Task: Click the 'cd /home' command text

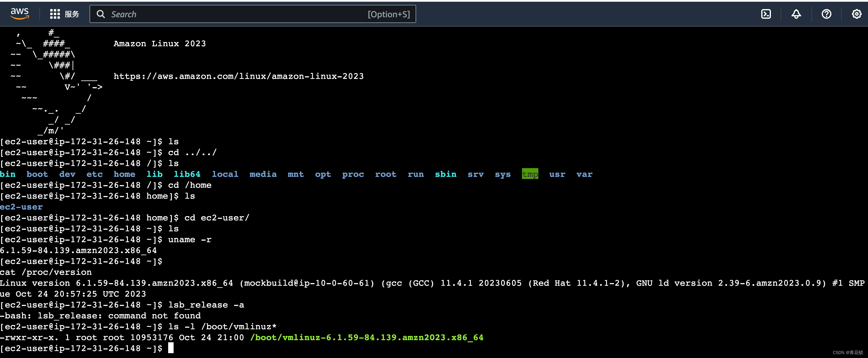Action: click(190, 185)
